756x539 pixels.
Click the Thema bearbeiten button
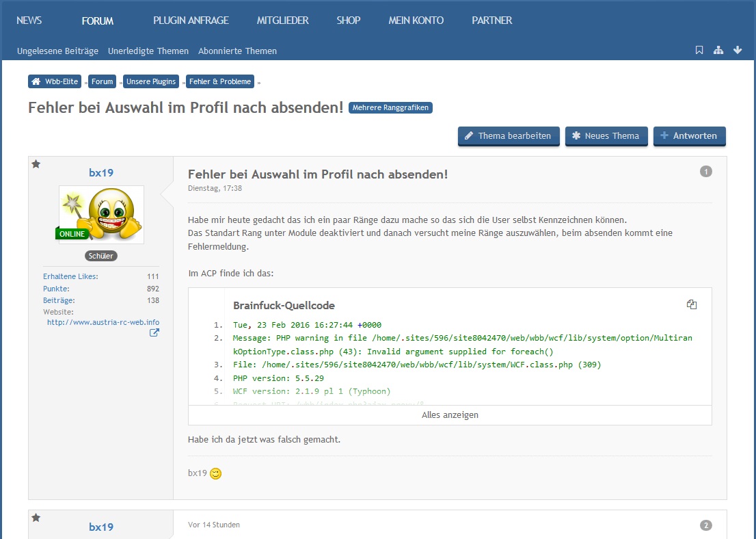(509, 136)
